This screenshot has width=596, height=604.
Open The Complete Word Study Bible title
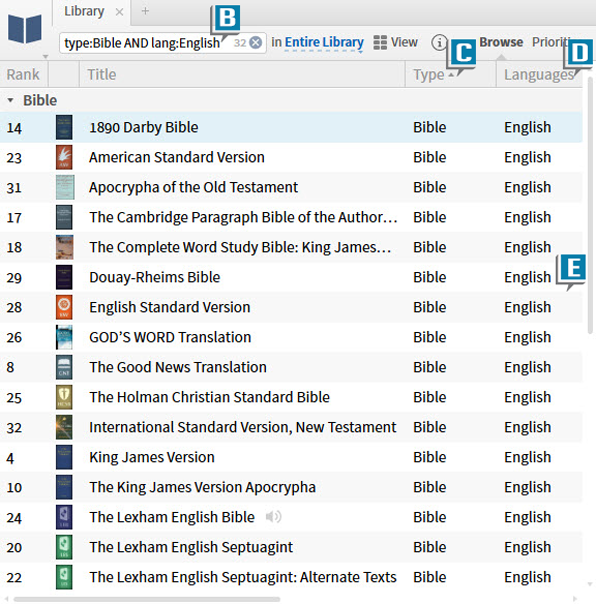[x=240, y=247]
